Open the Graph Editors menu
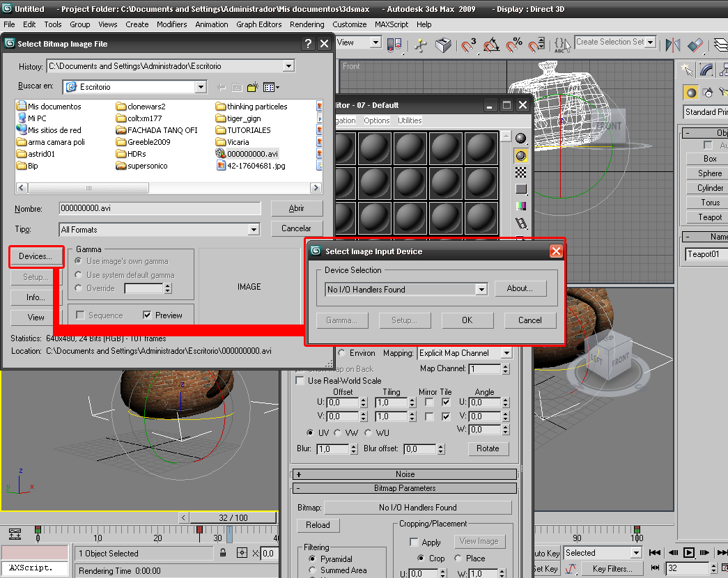Image resolution: width=728 pixels, height=578 pixels. point(259,24)
